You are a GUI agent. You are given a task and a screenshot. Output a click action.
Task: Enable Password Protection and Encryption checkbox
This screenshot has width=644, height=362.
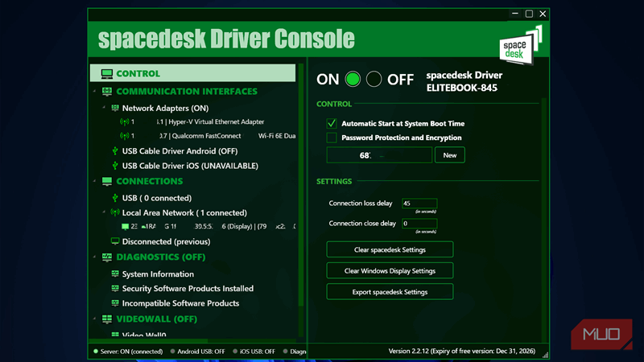(331, 138)
